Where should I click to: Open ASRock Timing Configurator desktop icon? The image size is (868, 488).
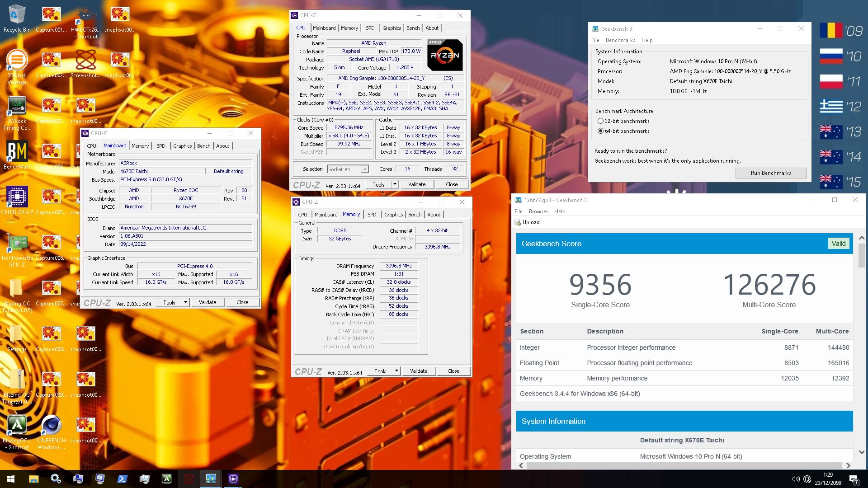[17, 113]
